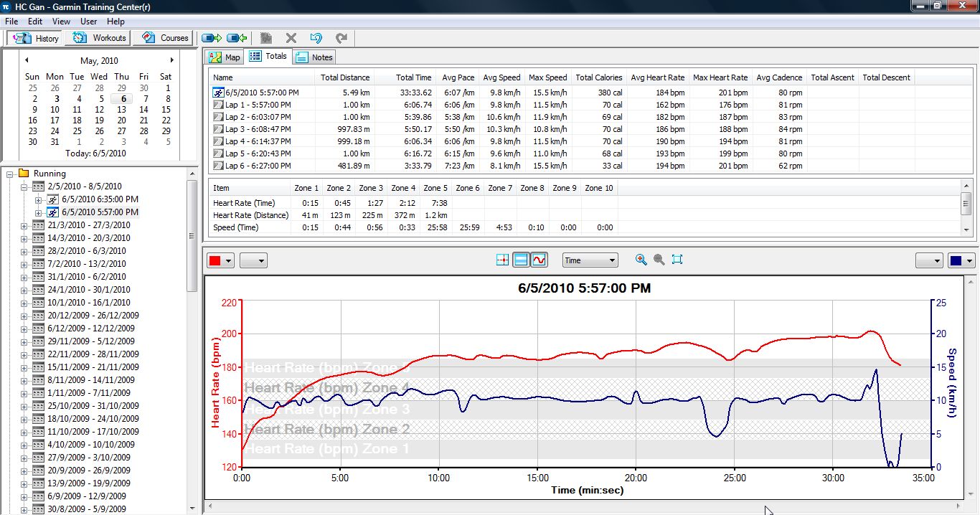This screenshot has height=515, width=980.
Task: Click the Undo toolbar icon
Action: tap(316, 38)
